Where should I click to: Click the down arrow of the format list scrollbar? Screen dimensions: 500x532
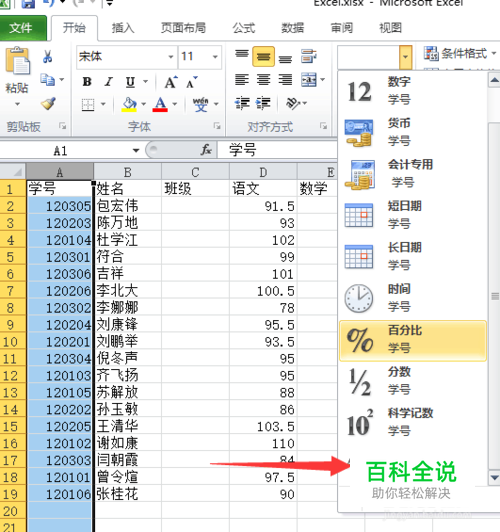(494, 478)
